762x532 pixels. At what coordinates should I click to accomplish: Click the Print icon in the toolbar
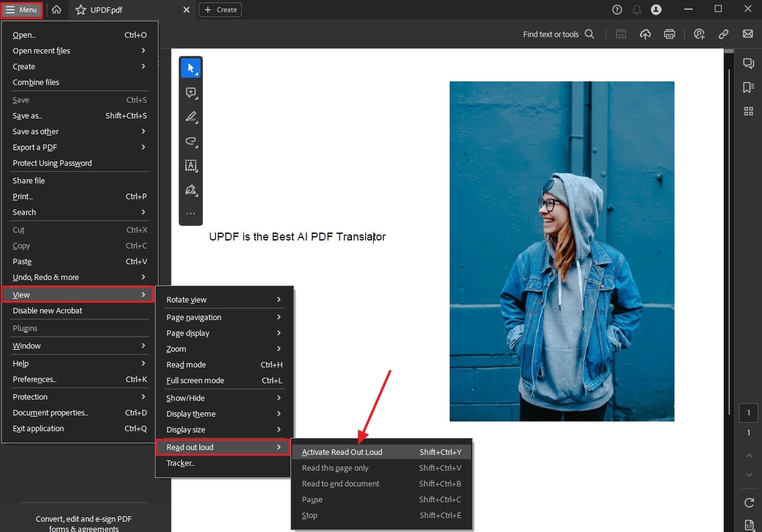pyautogui.click(x=669, y=34)
